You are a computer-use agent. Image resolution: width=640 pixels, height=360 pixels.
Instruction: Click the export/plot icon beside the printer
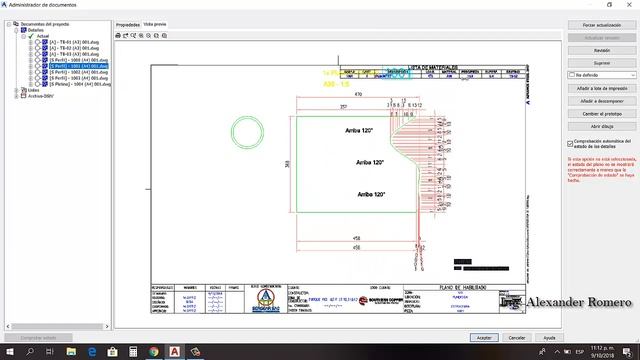[126, 36]
